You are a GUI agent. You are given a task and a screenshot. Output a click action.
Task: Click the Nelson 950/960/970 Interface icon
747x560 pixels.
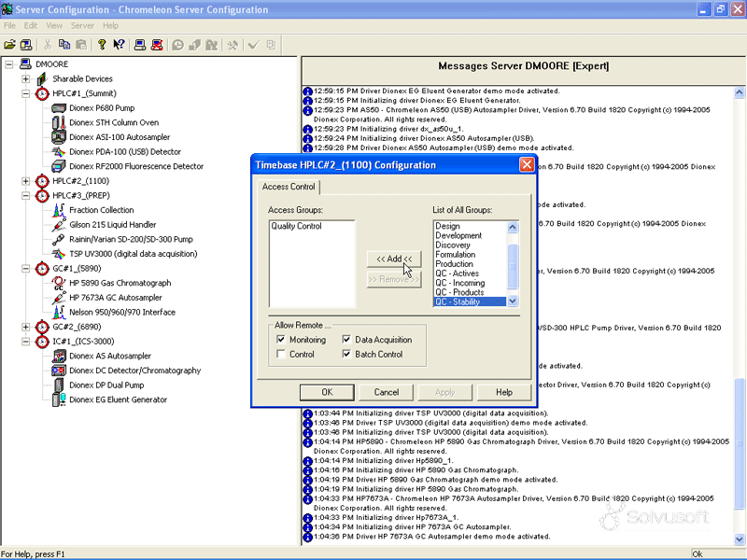point(59,312)
